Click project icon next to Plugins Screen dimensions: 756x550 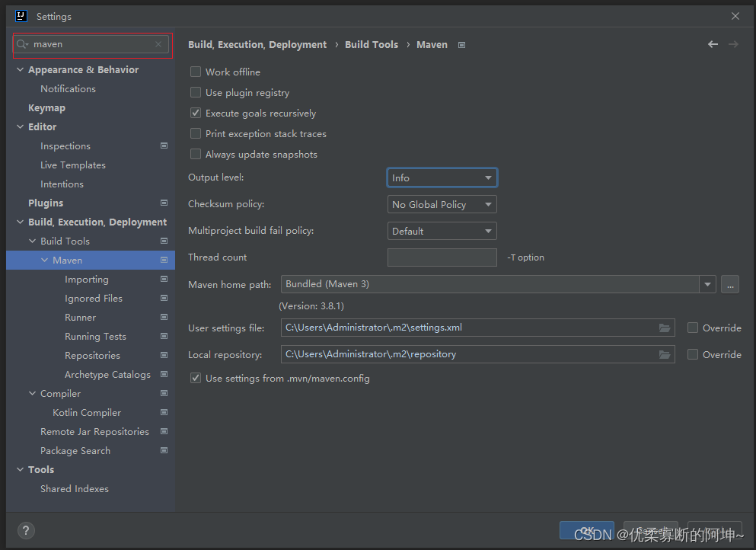[164, 203]
